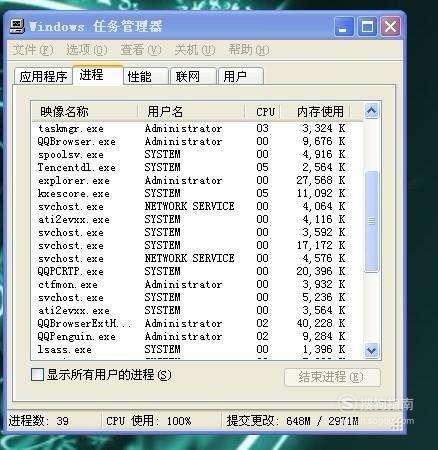Select the ati2evxx.exe row using 4,116 K

point(197,219)
